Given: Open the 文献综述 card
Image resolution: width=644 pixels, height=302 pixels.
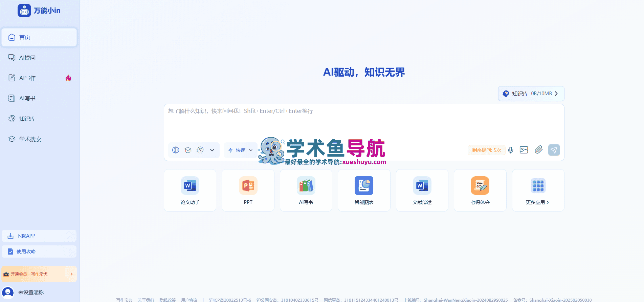Looking at the screenshot, I should pos(422,190).
